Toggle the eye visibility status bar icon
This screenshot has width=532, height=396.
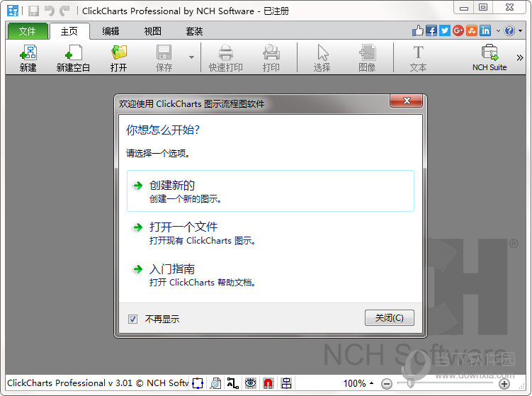tap(251, 383)
